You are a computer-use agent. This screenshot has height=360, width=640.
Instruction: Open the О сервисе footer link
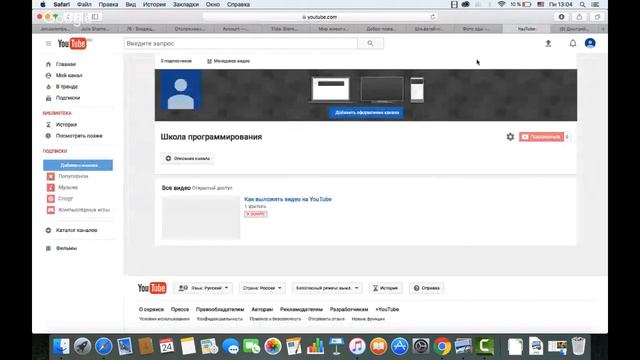coord(151,309)
